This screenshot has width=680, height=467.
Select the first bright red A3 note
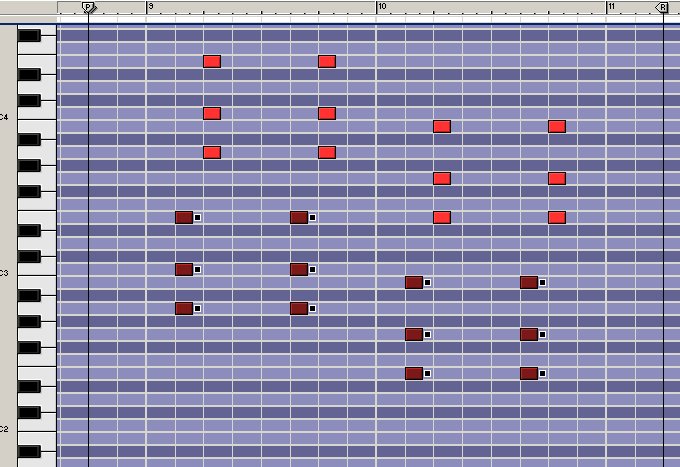211,152
